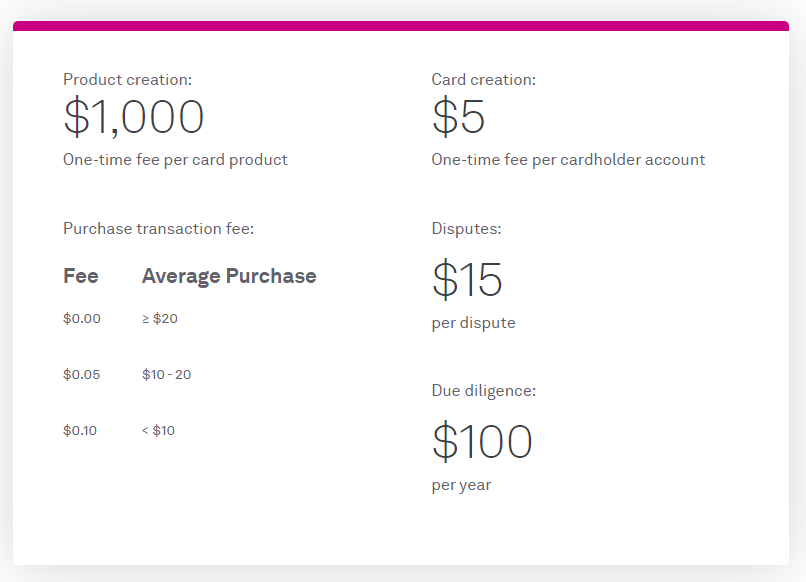This screenshot has width=806, height=582.
Task: Click the Disputes heading
Action: [x=467, y=229]
